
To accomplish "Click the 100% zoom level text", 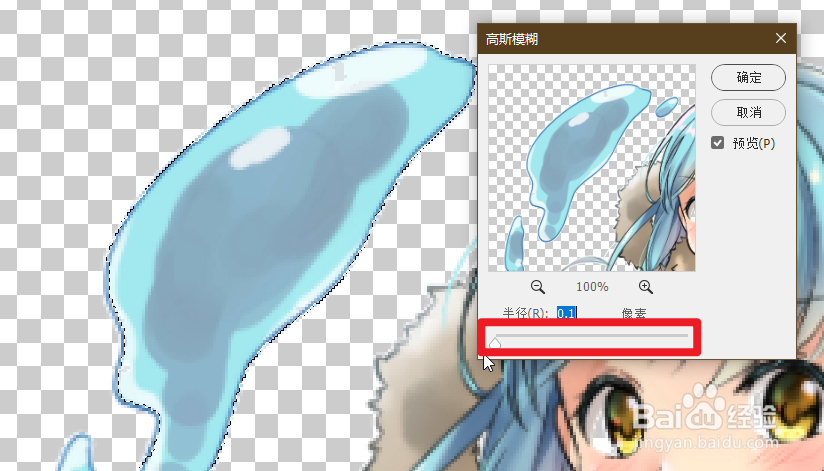I will pos(592,287).
